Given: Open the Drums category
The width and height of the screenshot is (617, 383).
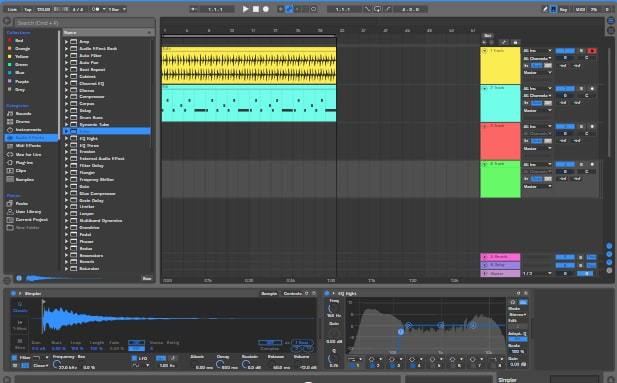Looking at the screenshot, I should point(22,122).
